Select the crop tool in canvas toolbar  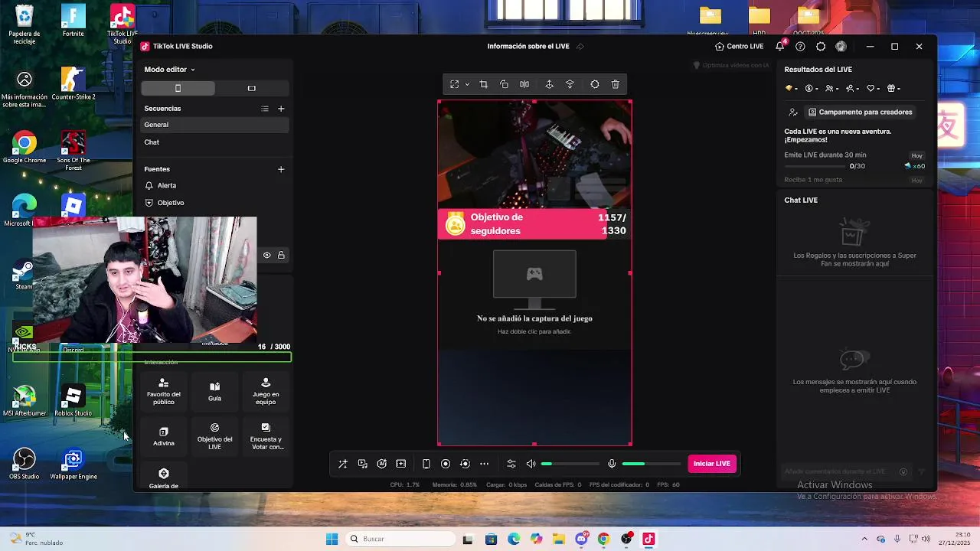coord(483,84)
